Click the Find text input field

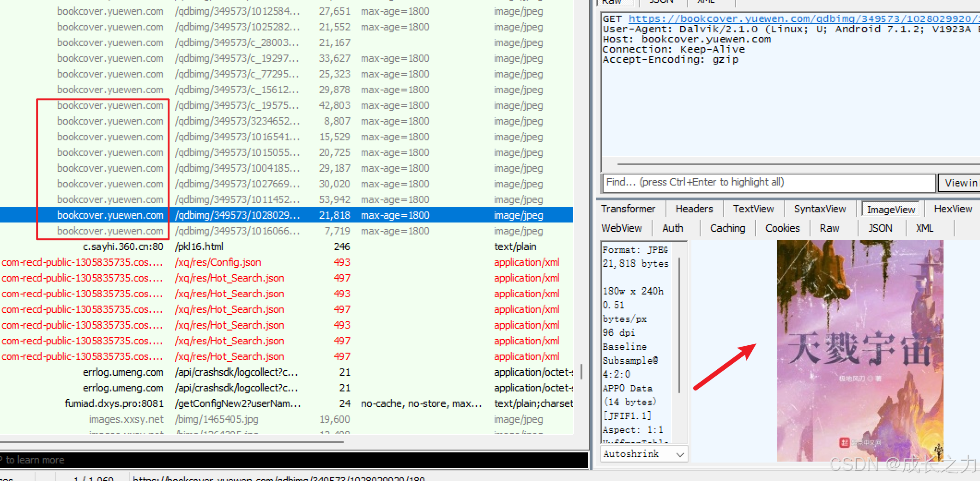768,182
